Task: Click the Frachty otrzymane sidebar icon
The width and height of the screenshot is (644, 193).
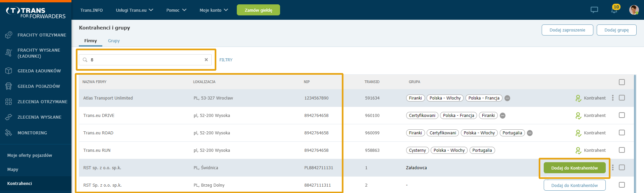Action: coord(9,35)
